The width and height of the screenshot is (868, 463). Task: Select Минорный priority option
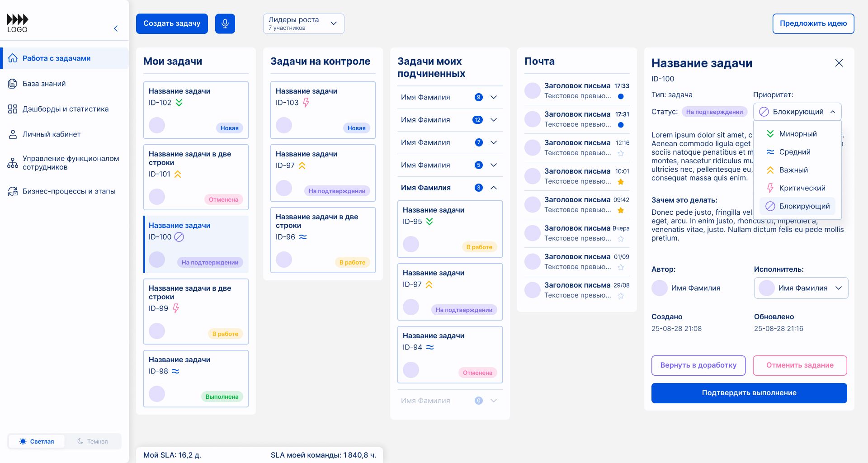point(797,134)
